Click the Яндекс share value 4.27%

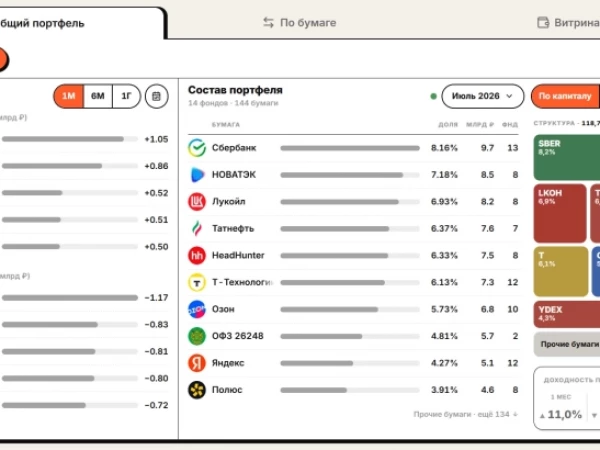tap(444, 363)
